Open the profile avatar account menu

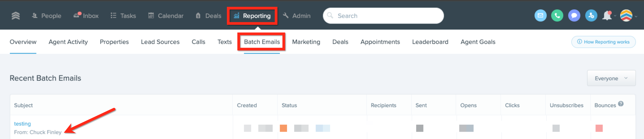point(626,16)
